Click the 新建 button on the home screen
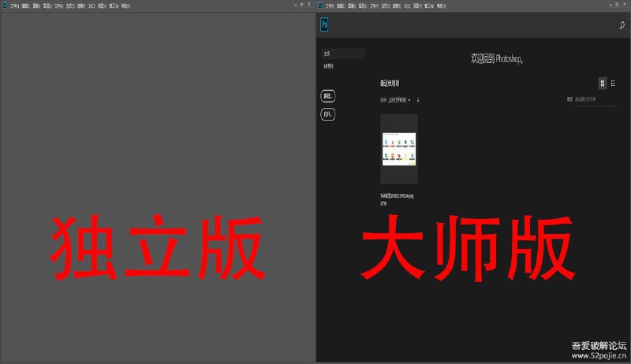The height and width of the screenshot is (364, 631). (x=328, y=96)
